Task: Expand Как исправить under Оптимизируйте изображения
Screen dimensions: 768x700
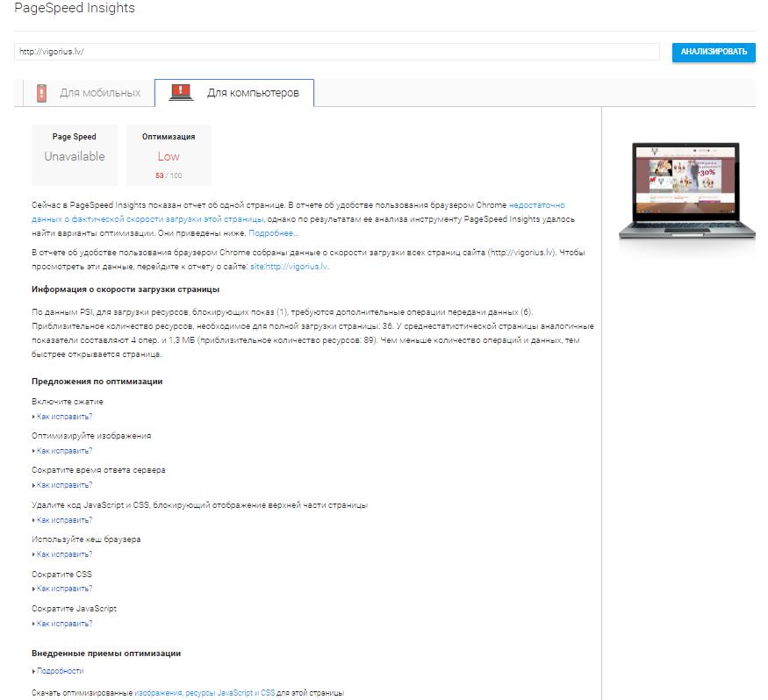Action: click(63, 451)
